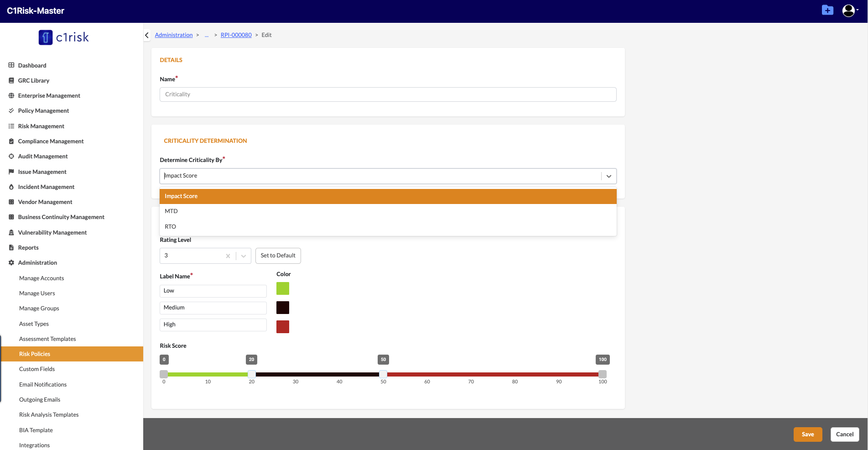Image resolution: width=868 pixels, height=450 pixels.
Task: Collapse sidebar with the back chevron
Action: click(147, 35)
